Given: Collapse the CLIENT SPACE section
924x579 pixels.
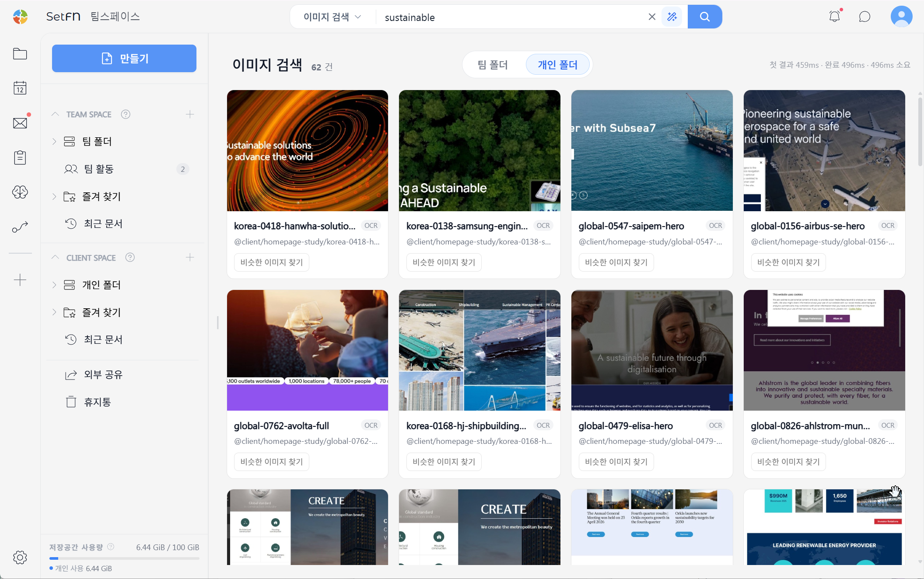Looking at the screenshot, I should click(x=55, y=257).
